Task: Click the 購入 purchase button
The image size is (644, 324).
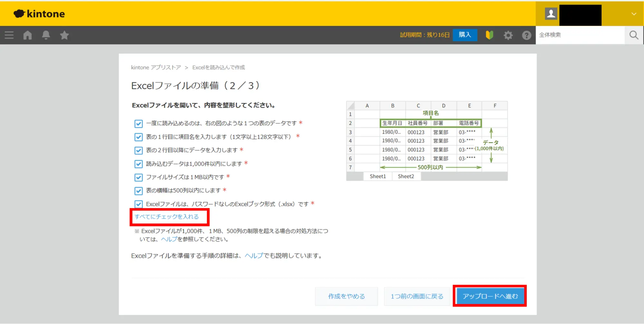Action: (x=465, y=35)
